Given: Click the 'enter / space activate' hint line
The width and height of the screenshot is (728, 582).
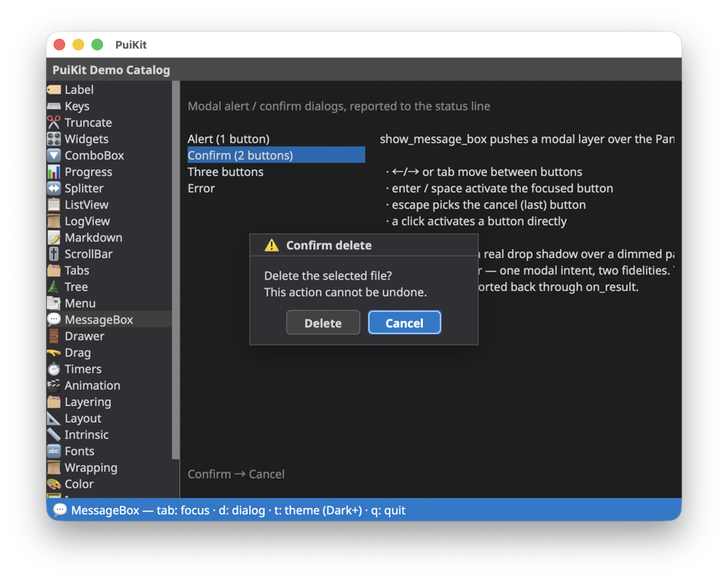Looking at the screenshot, I should 499,188.
